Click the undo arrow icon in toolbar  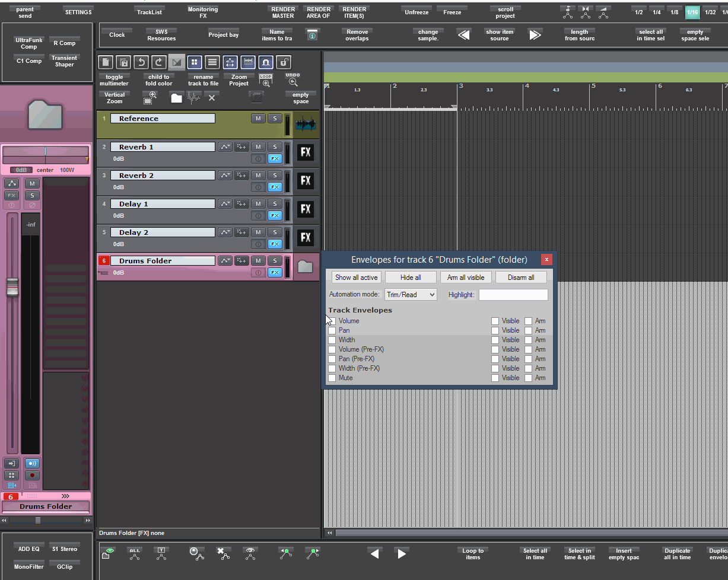tap(141, 62)
